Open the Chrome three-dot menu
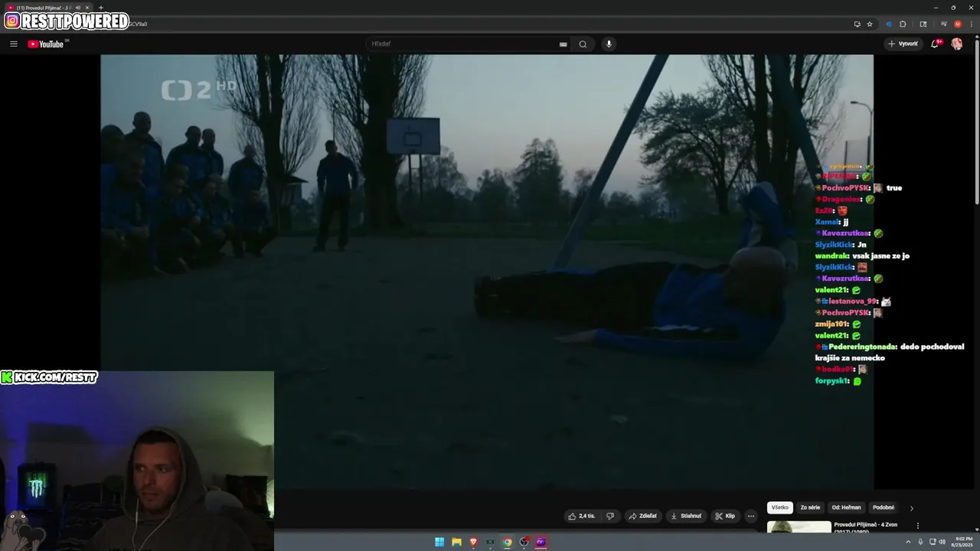Viewport: 980px width, 551px height. pos(970,24)
